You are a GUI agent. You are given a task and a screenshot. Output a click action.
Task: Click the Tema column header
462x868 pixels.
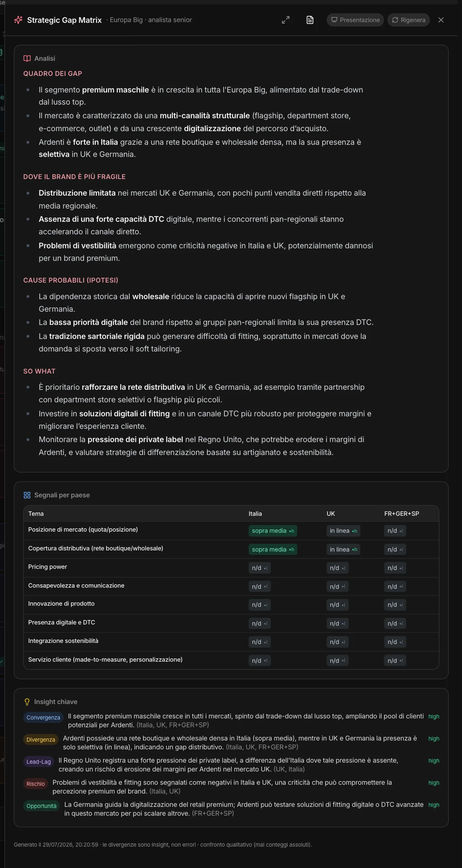click(36, 514)
